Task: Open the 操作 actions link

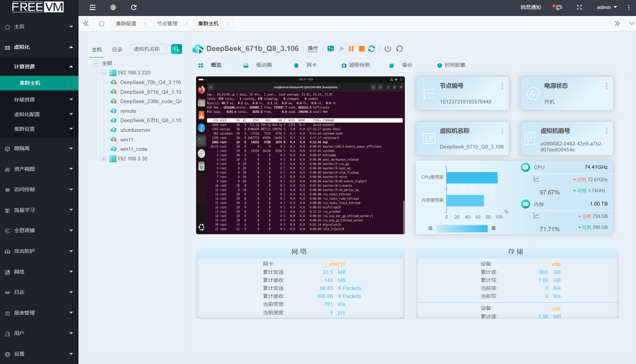Action: (313, 49)
